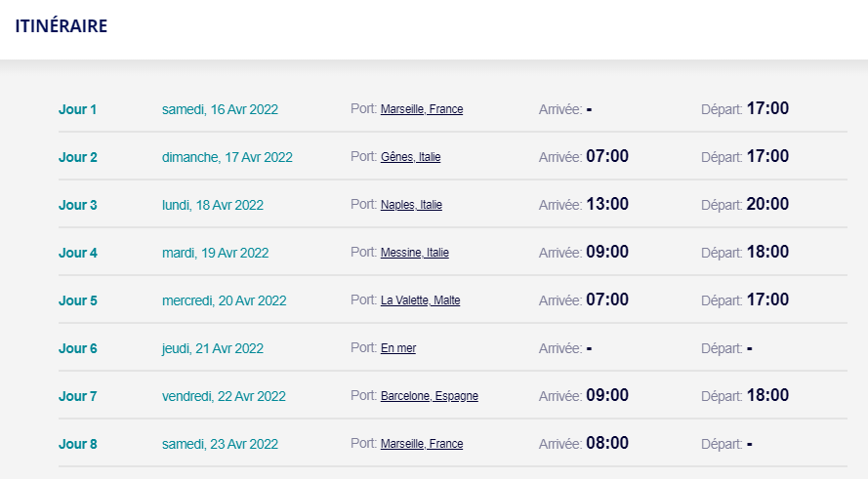Screen dimensions: 868x479
Task: Open the Messine, Italie port link
Action: (x=415, y=253)
